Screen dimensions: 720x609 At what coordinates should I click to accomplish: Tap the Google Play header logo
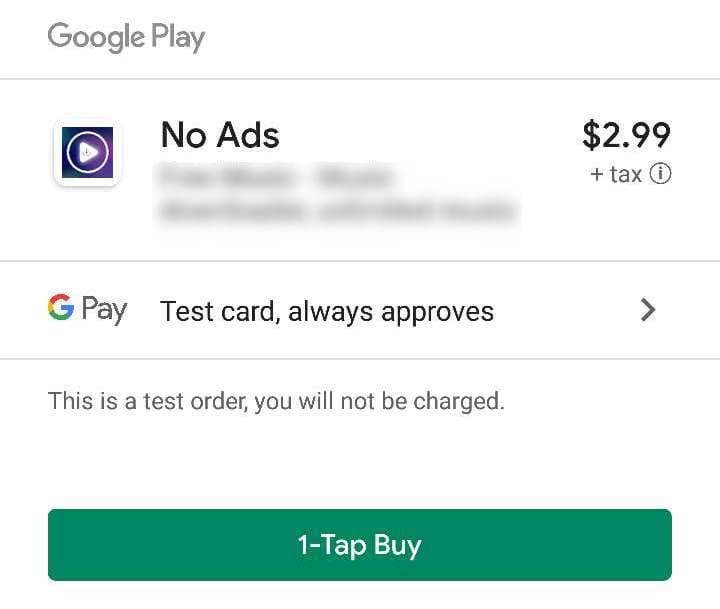point(126,37)
